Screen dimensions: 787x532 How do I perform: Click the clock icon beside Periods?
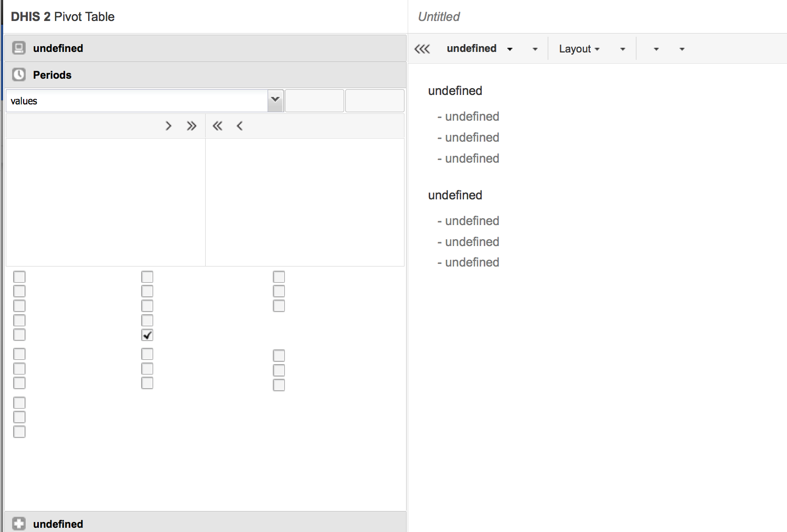point(19,75)
